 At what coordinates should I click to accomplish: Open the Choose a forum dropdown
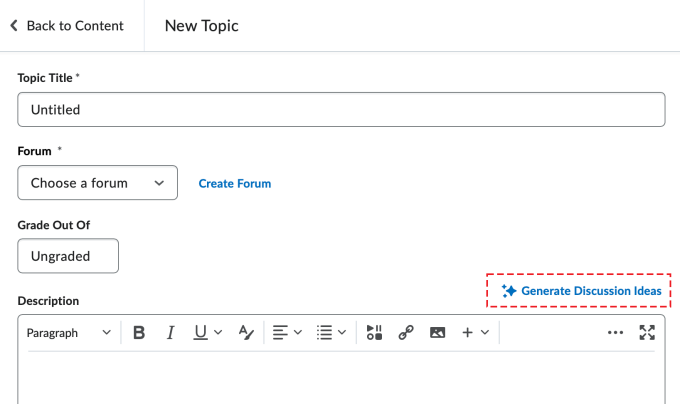coord(97,183)
